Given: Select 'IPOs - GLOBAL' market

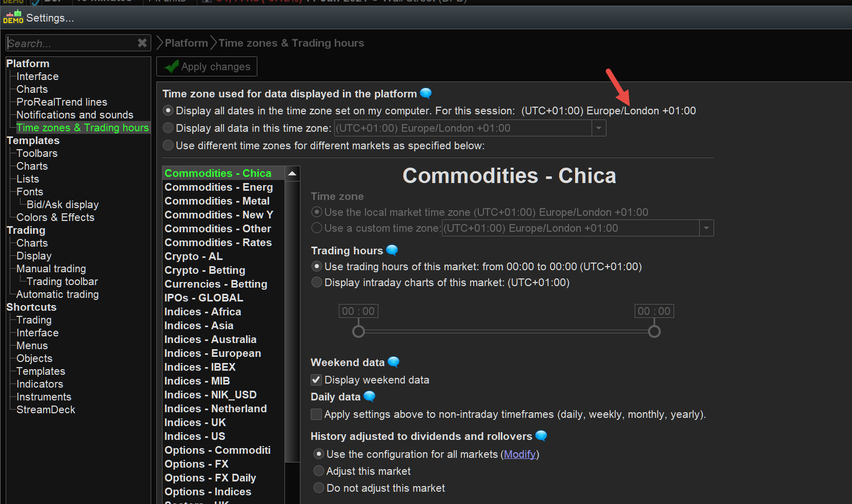Looking at the screenshot, I should pyautogui.click(x=224, y=298).
